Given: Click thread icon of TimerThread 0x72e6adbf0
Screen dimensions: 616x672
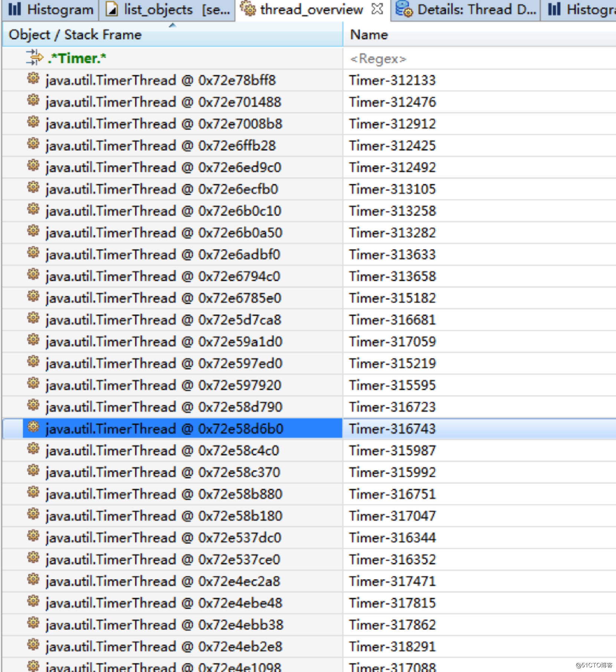Looking at the screenshot, I should tap(33, 253).
